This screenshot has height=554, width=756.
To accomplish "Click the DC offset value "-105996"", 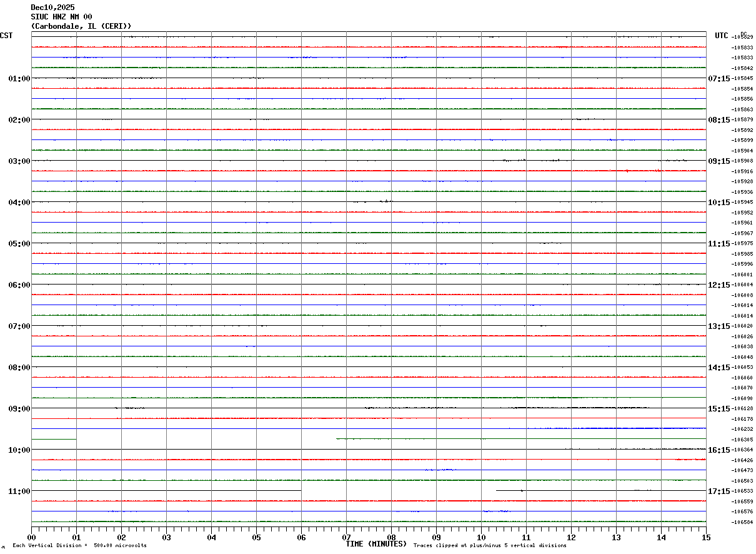I will click(743, 264).
